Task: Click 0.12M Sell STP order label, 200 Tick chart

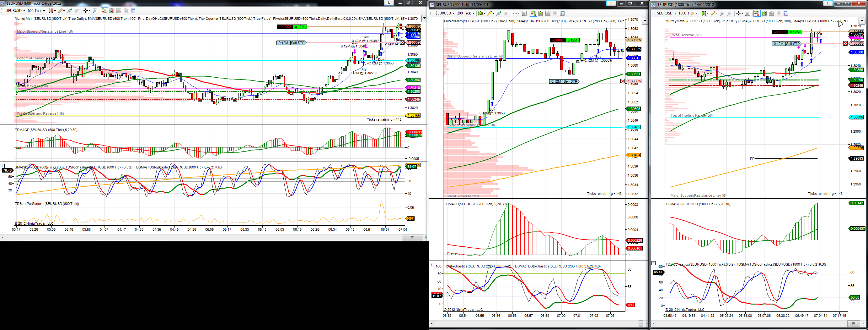Action: [x=564, y=81]
